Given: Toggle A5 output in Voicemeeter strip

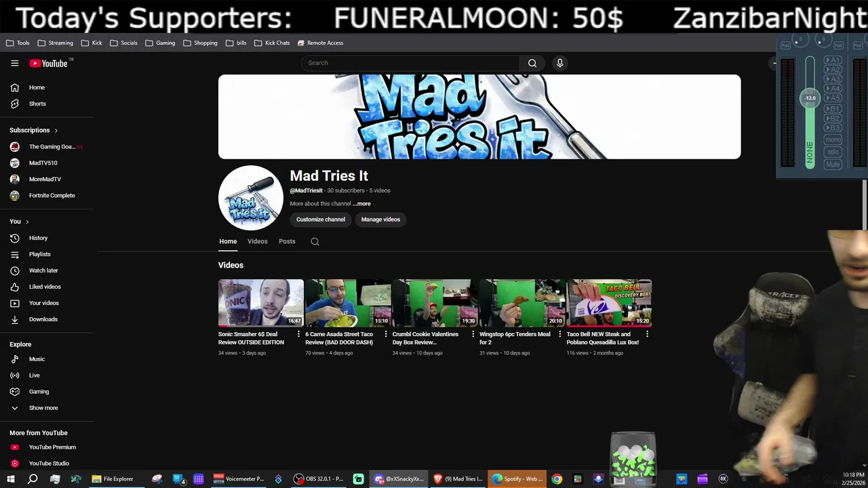Looking at the screenshot, I should point(833,98).
